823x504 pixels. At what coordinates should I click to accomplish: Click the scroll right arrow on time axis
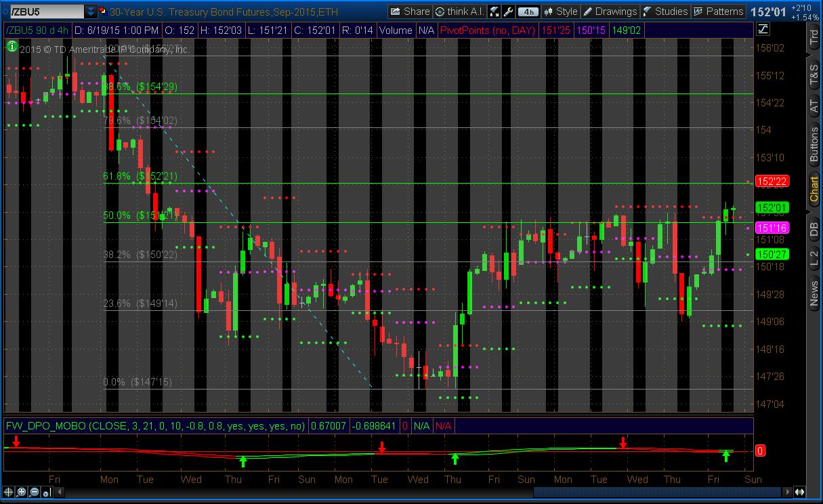click(x=788, y=492)
